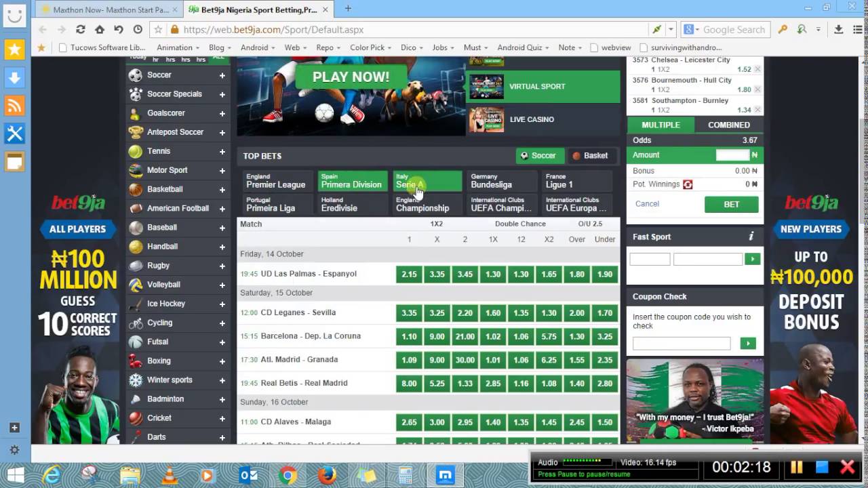Image resolution: width=868 pixels, height=488 pixels.
Task: Click the Windows Start button
Action: [15, 476]
